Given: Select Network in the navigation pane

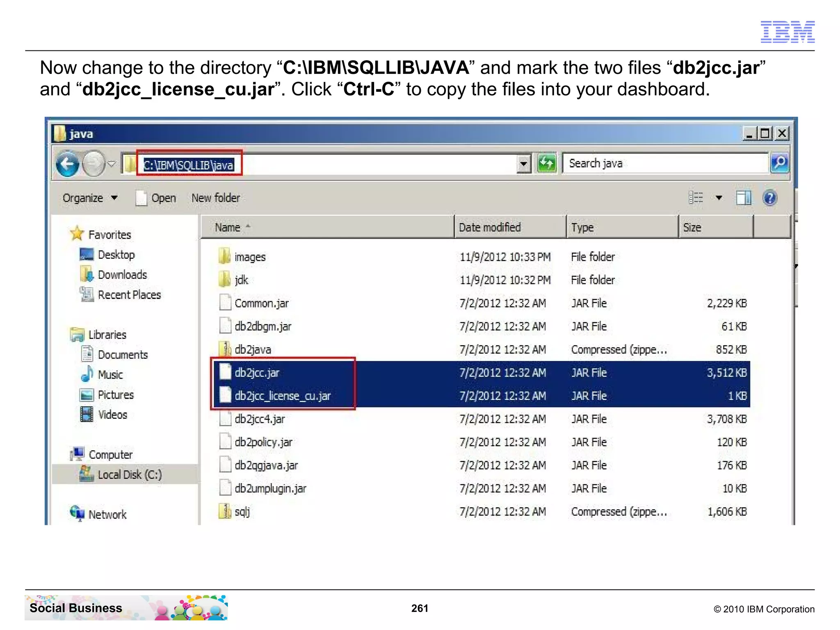Looking at the screenshot, I should point(98,514).
